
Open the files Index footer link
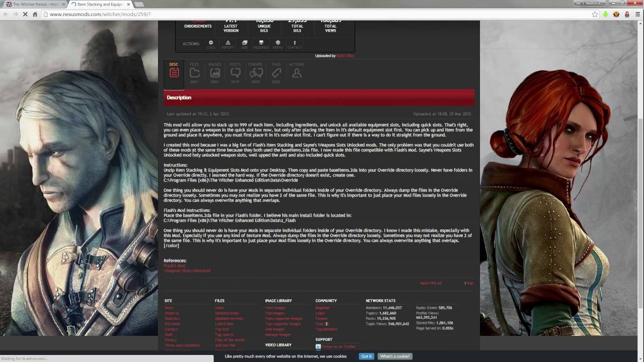point(219,308)
